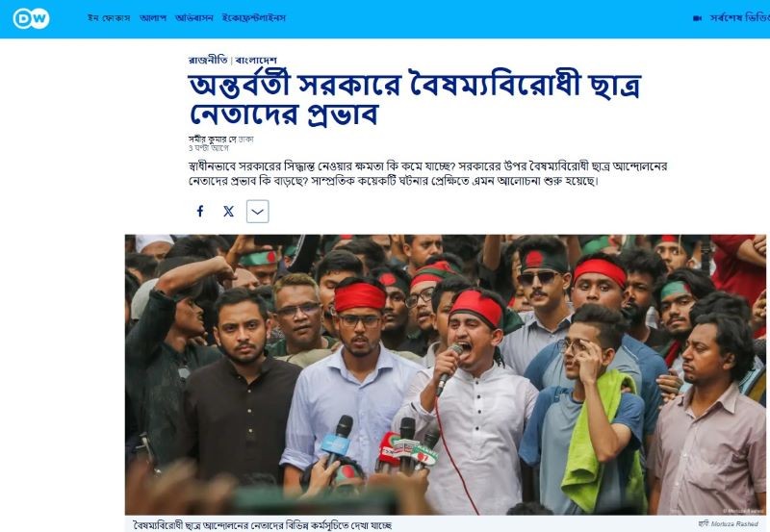Open ইকোফ্রন্টলাইনস navigation link

pos(253,18)
